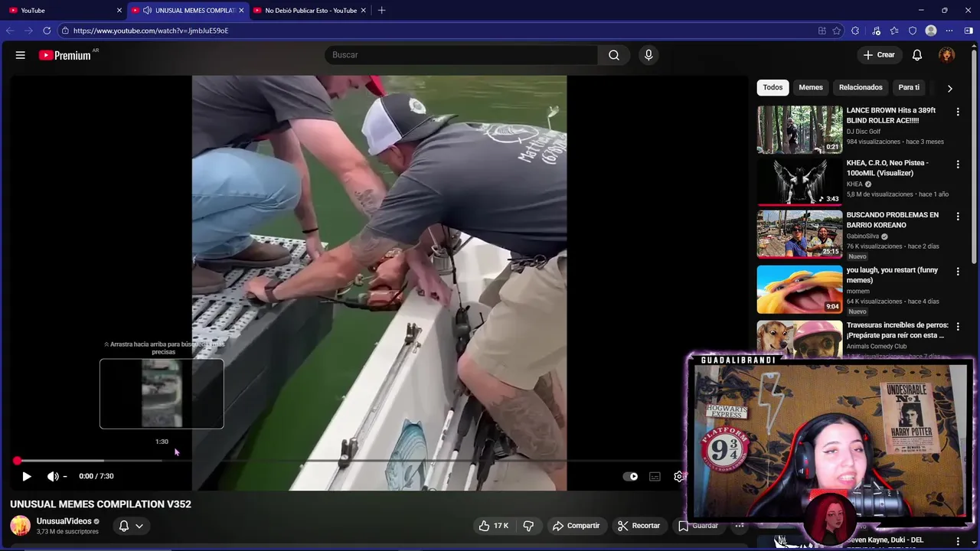Open the disc golf video thumbnail
980x551 pixels.
799,130
